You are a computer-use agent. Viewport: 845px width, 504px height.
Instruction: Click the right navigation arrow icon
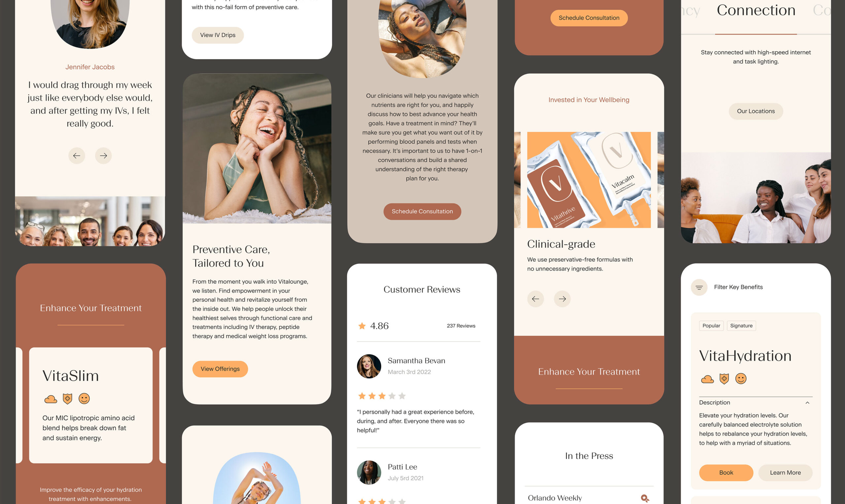(x=103, y=156)
